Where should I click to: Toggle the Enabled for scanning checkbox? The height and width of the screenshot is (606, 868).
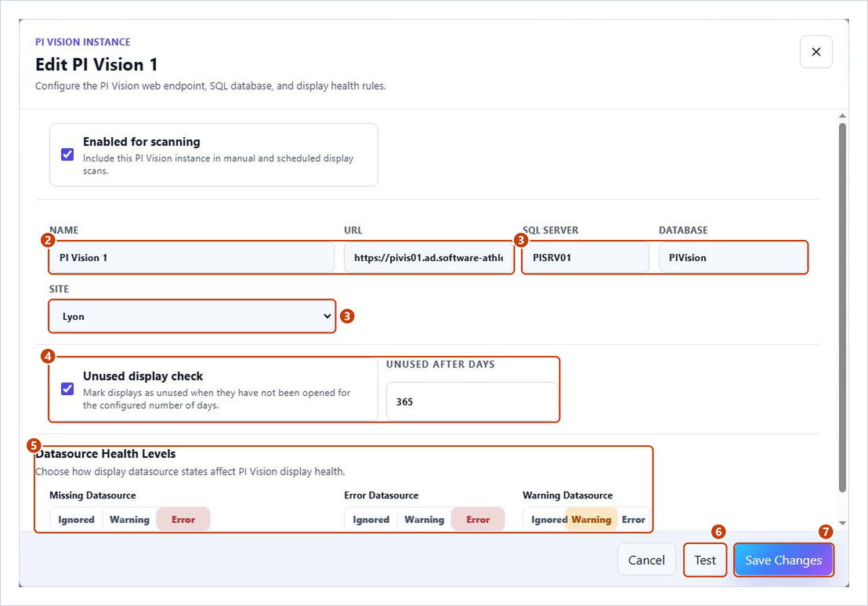[x=67, y=154]
